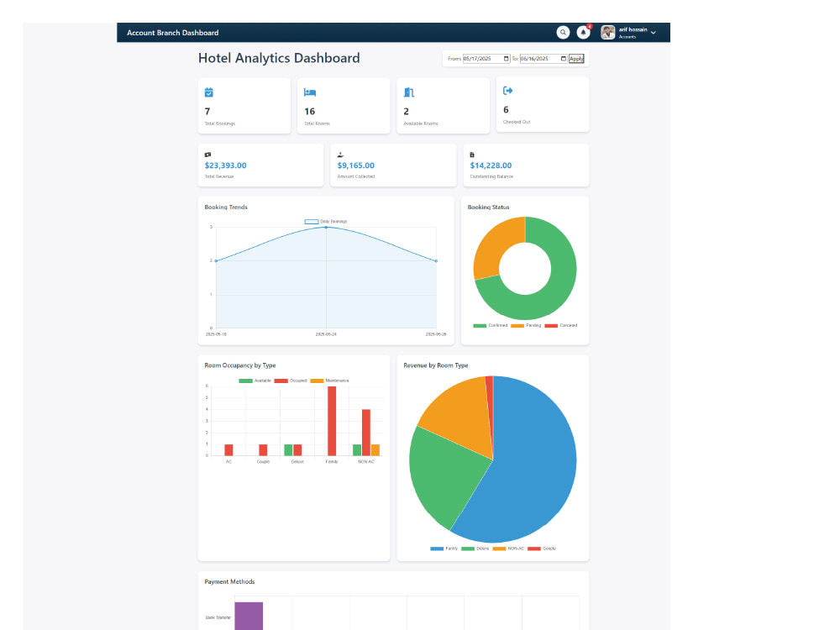Click the Available Rooms door icon
The width and height of the screenshot is (840, 630).
(x=409, y=92)
